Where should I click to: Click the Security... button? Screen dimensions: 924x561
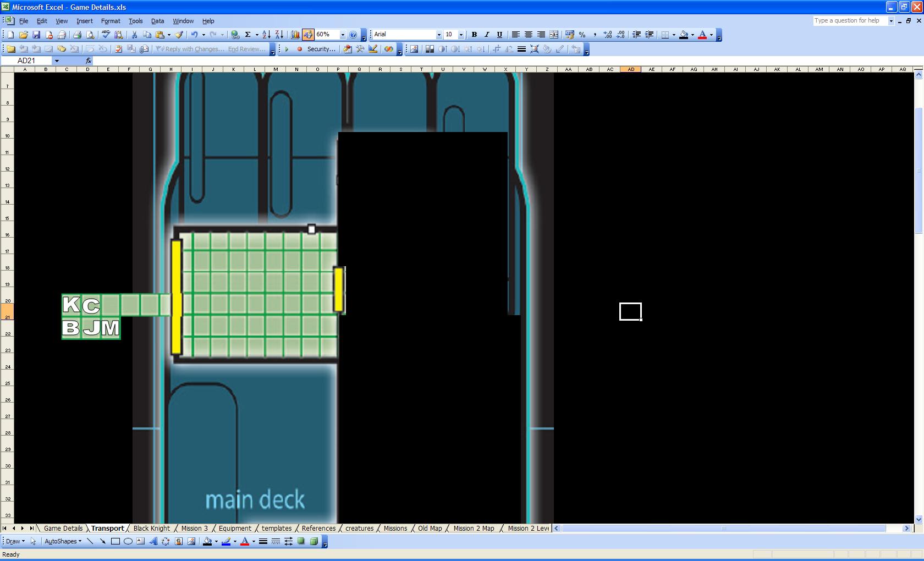point(321,49)
